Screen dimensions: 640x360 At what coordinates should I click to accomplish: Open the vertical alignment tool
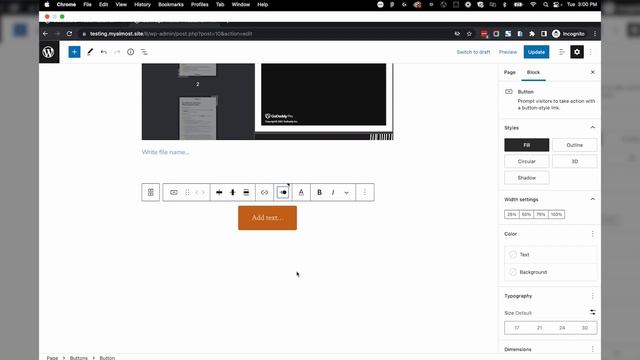(x=233, y=192)
